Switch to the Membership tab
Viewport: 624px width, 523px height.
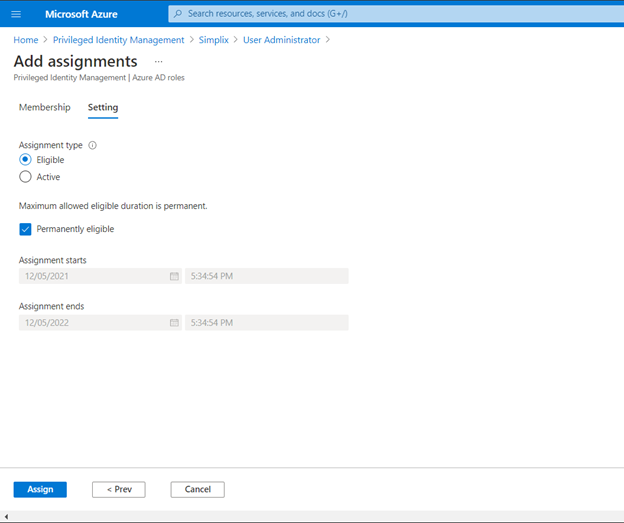(45, 107)
